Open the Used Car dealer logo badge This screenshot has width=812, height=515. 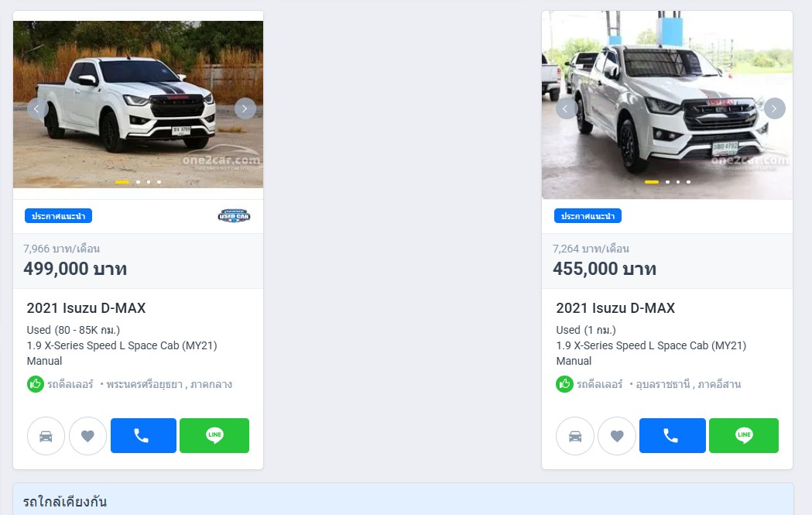[x=234, y=216]
